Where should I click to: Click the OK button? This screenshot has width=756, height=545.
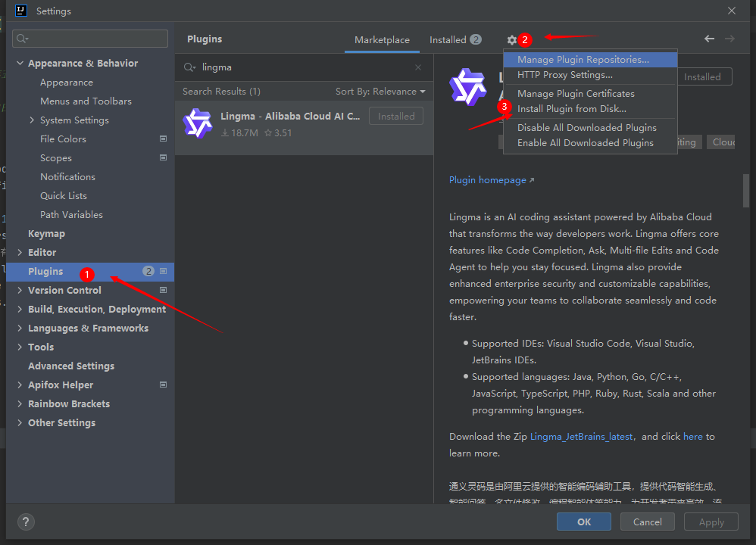(584, 522)
